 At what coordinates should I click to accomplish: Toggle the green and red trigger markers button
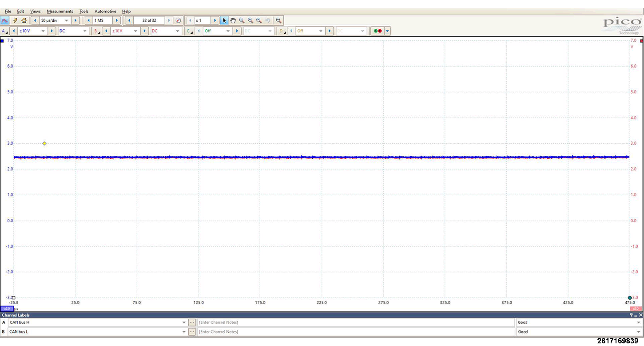tap(378, 31)
